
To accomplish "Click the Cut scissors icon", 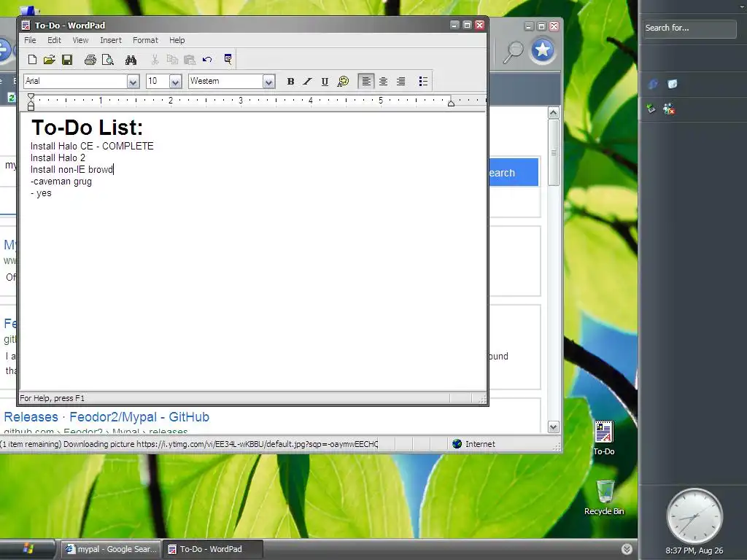I will click(155, 60).
